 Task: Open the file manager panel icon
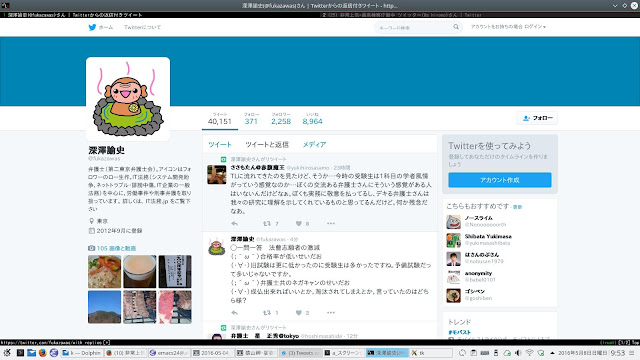click(x=31, y=353)
